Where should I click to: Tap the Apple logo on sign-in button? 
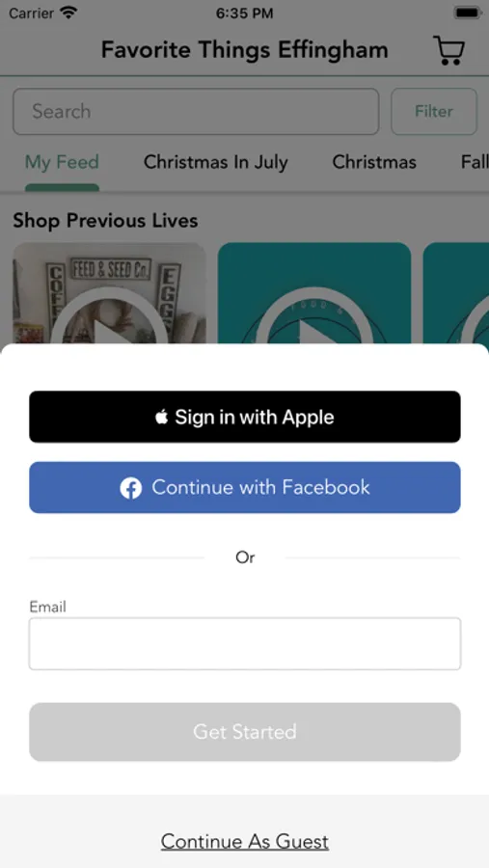162,417
